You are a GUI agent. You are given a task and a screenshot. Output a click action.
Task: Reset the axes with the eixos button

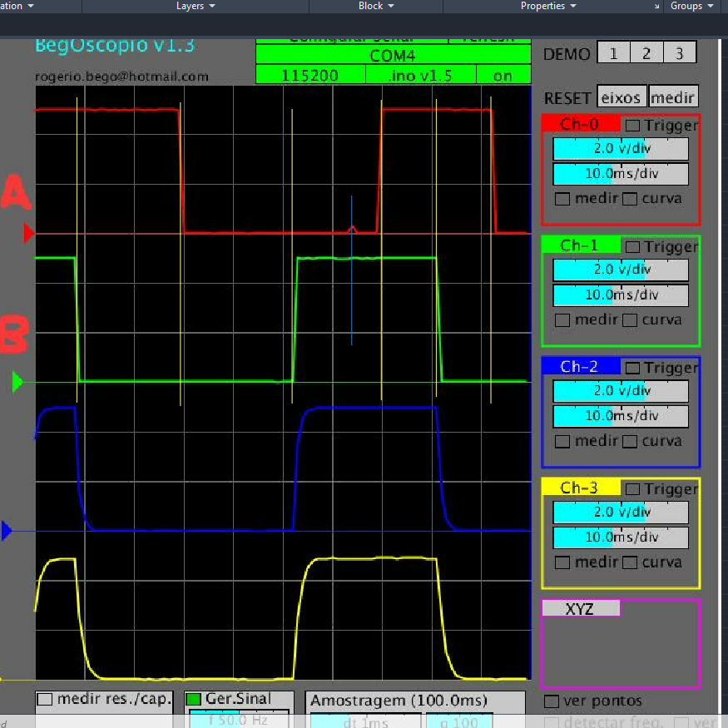pos(622,97)
